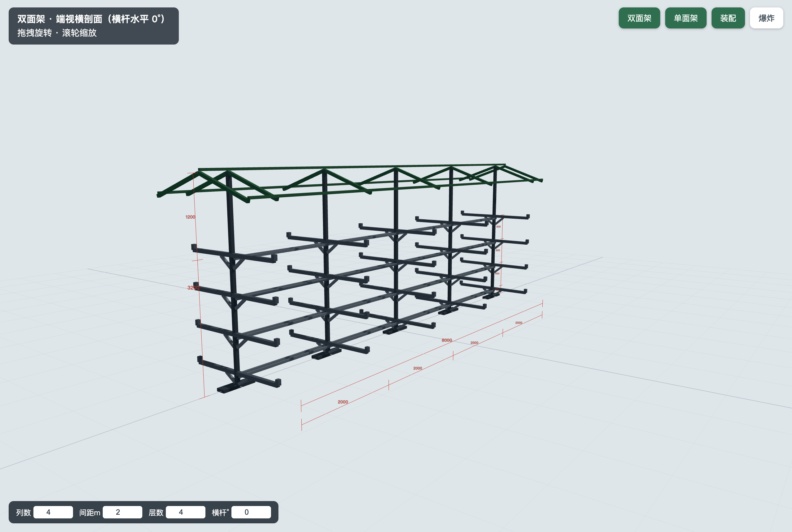Click the 间距m spacing input box

(x=122, y=512)
